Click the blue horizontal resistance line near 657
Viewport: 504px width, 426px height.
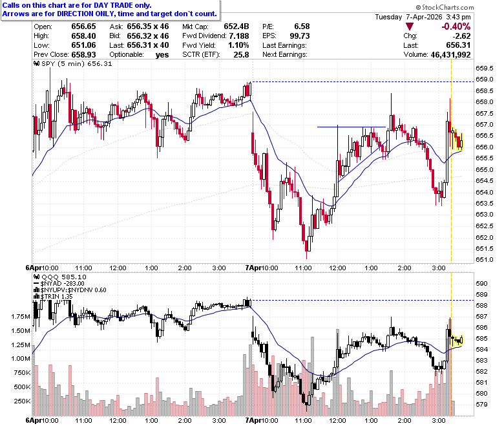click(x=352, y=127)
